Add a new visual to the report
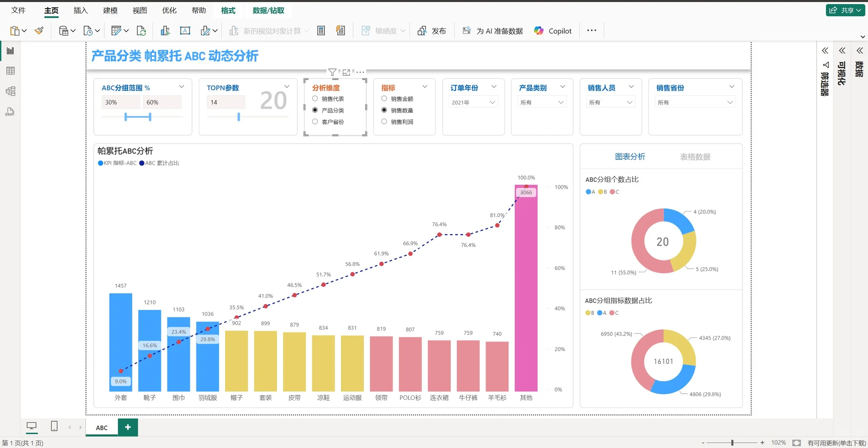Screen dimensions: 868x448 (165, 30)
